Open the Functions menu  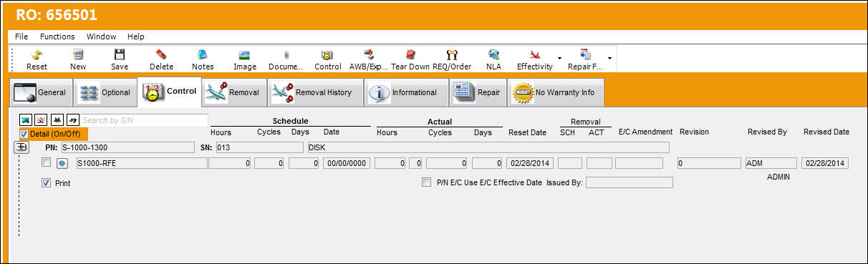pyautogui.click(x=57, y=36)
